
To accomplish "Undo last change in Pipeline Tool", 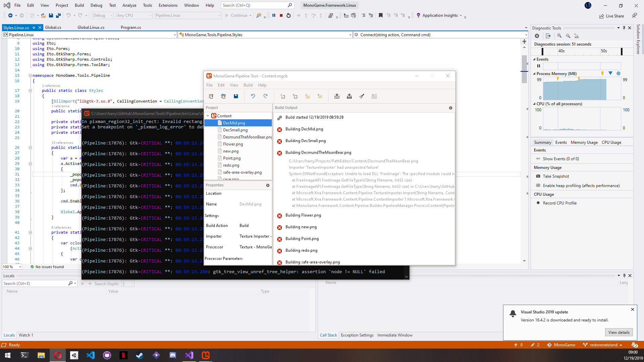I will 253,96.
